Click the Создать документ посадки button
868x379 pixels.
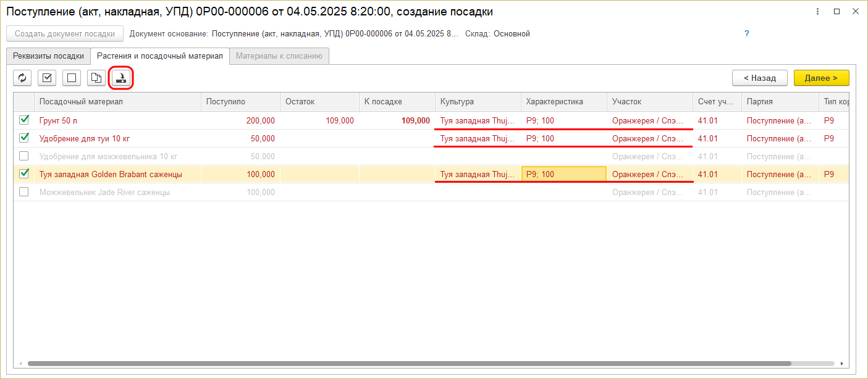pos(65,34)
